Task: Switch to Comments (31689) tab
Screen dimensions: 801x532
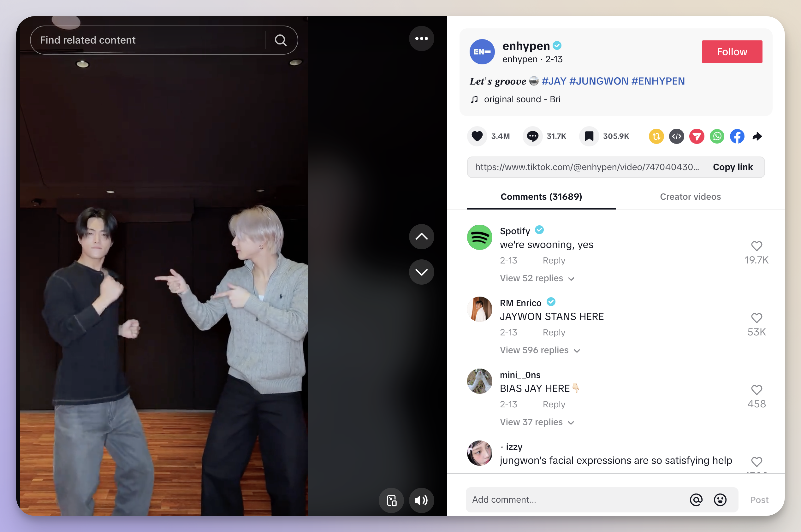Action: click(541, 197)
